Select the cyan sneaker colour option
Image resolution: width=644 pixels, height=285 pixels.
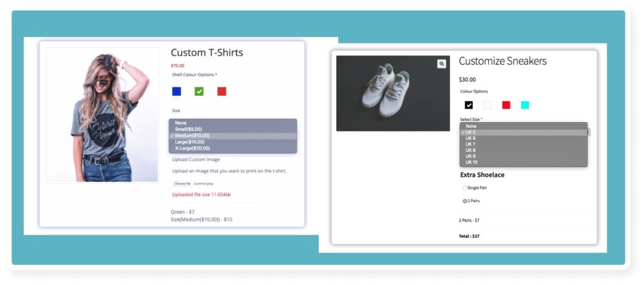[525, 105]
